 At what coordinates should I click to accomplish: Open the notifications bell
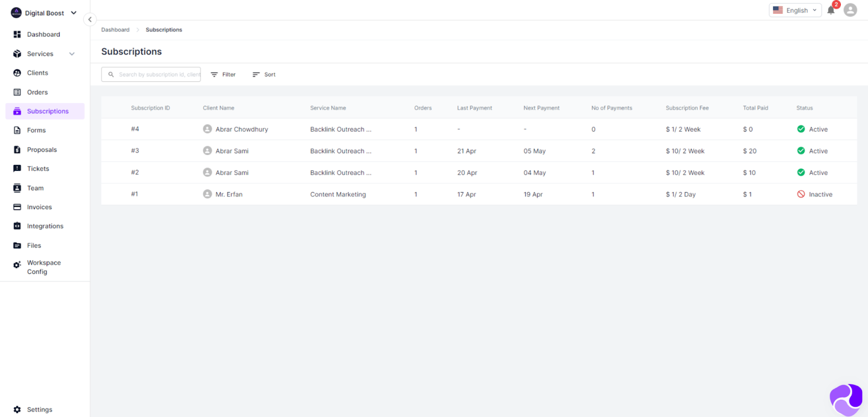click(831, 10)
